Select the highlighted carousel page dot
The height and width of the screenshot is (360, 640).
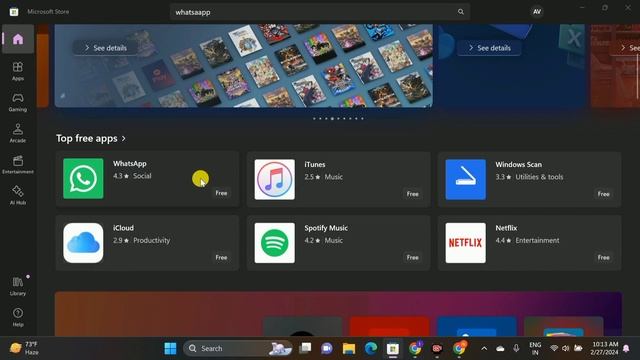pos(332,119)
